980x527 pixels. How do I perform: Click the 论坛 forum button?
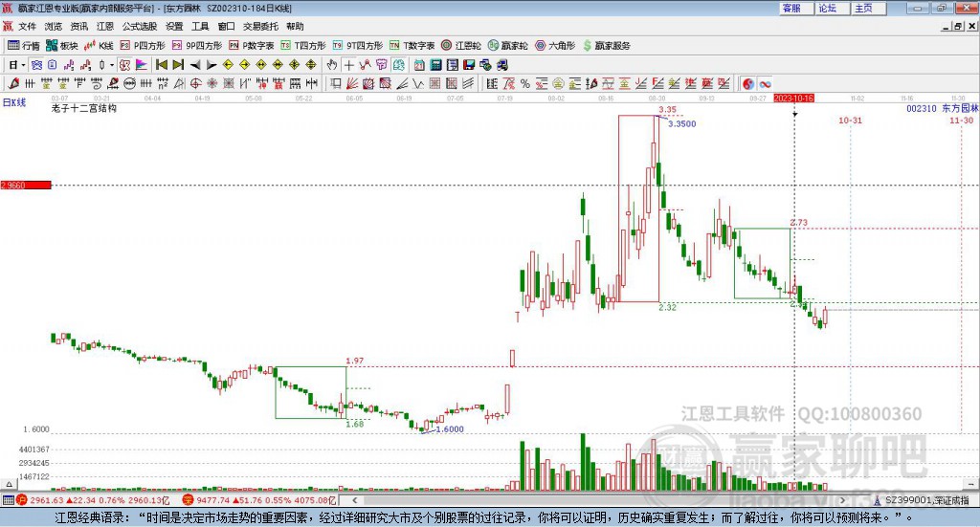point(832,8)
